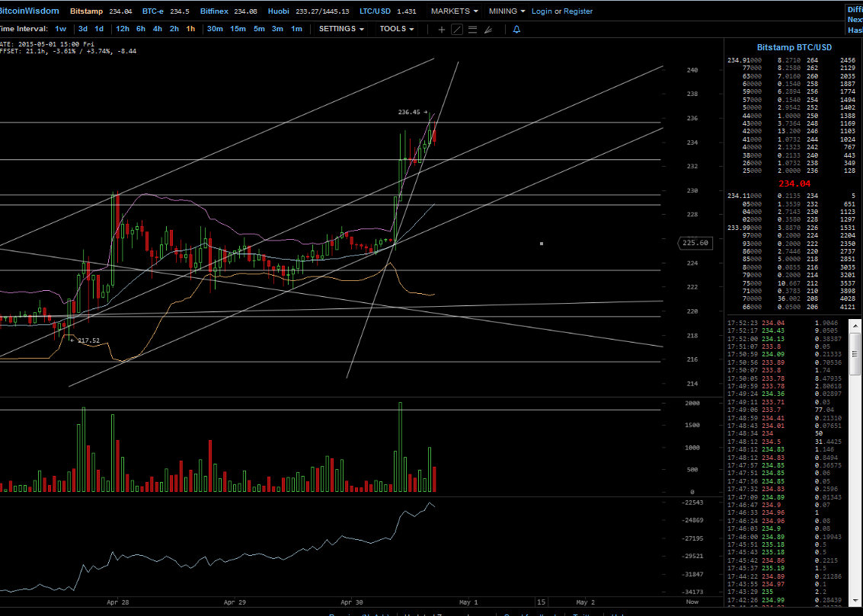Open the MARKETS dropdown menu
Image resolution: width=863 pixels, height=616 pixels.
coord(455,11)
